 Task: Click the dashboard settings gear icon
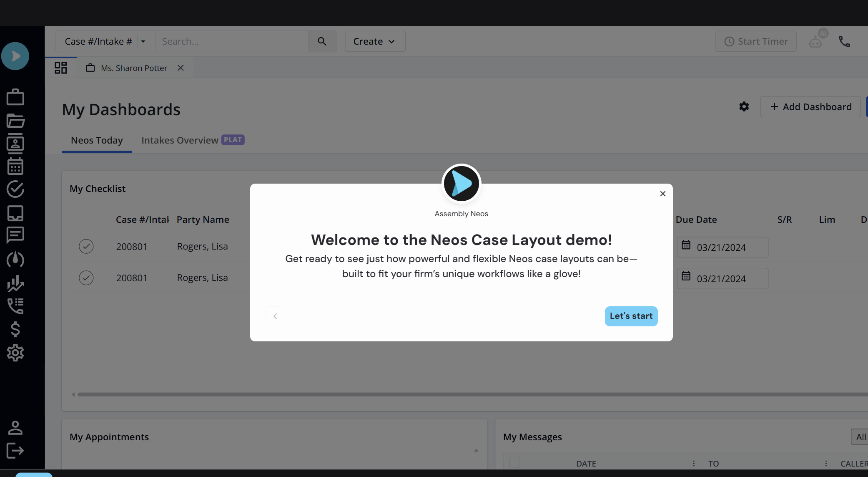pos(744,107)
